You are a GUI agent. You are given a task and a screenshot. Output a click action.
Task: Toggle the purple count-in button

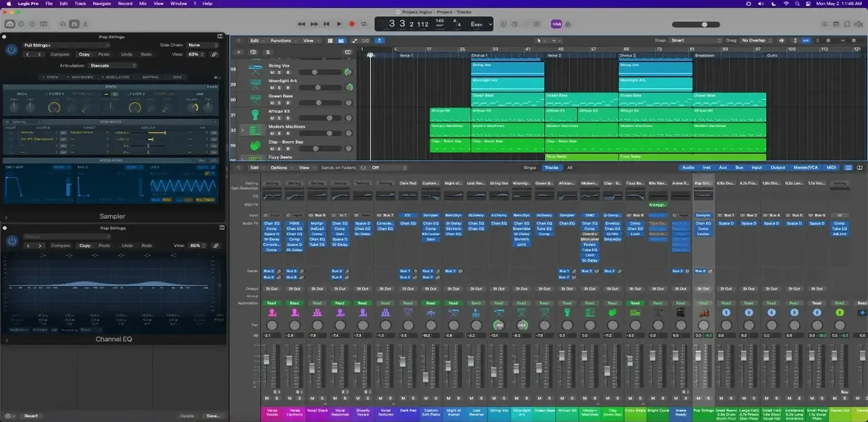[x=556, y=24]
